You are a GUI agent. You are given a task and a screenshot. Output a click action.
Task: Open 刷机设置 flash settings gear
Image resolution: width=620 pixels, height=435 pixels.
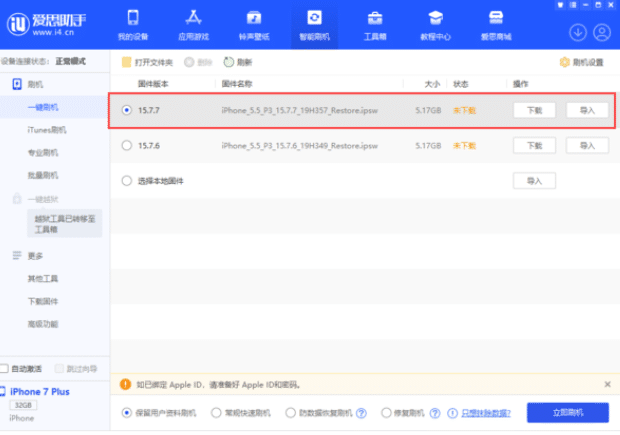click(x=581, y=62)
